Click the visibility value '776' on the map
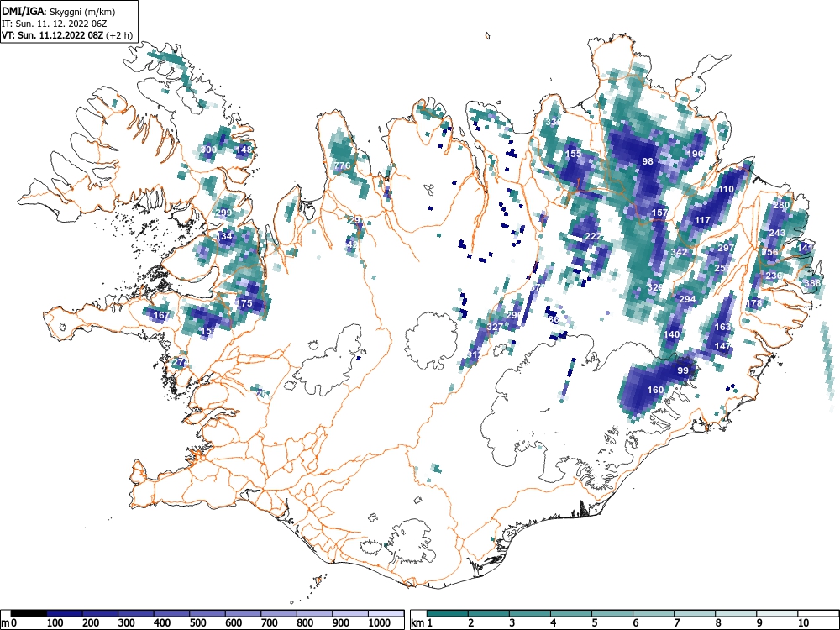 point(342,165)
